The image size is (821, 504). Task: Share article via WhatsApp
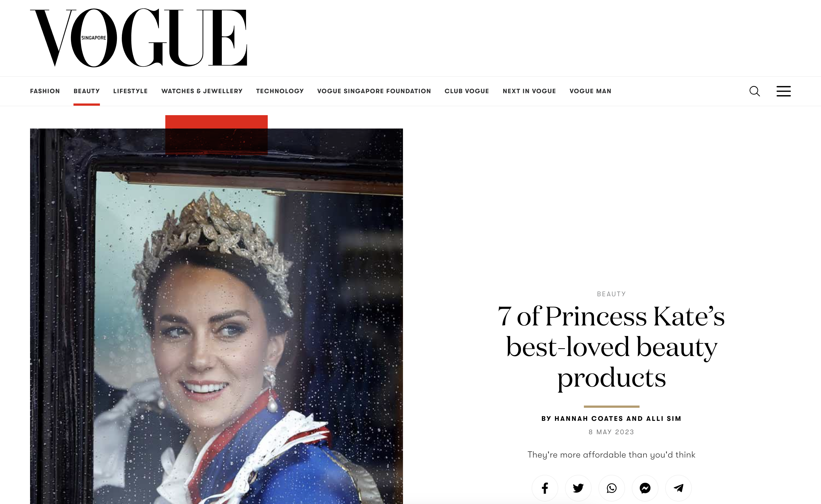point(612,488)
